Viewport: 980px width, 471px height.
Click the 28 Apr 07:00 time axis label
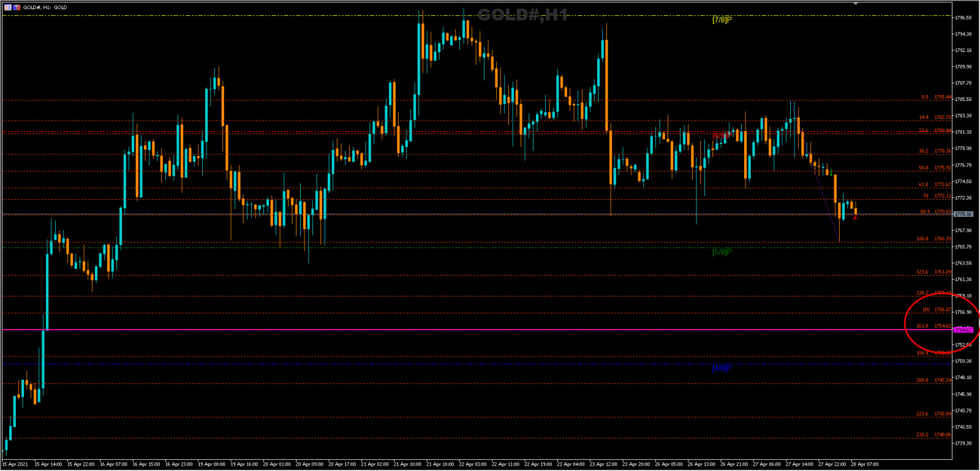pyautogui.click(x=864, y=464)
